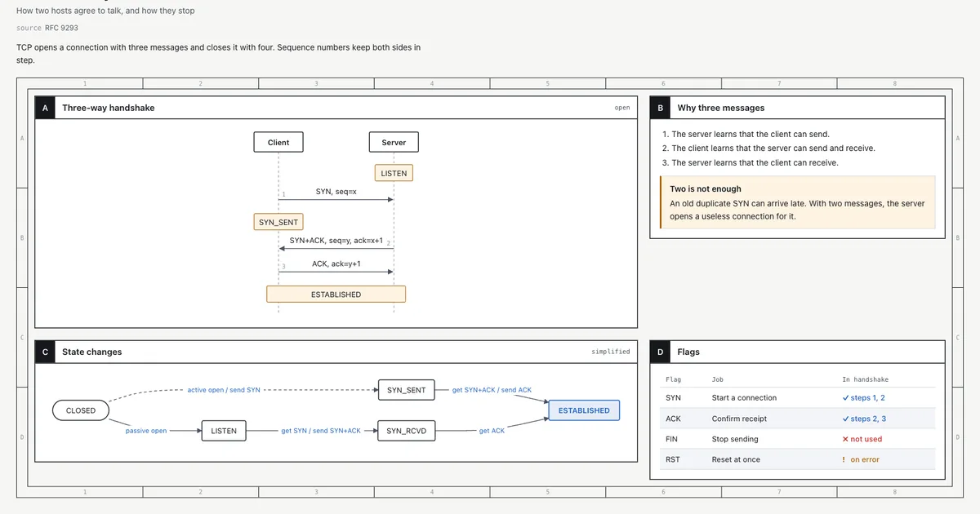Click the wide orange ESTABLISHED bar

(x=336, y=294)
